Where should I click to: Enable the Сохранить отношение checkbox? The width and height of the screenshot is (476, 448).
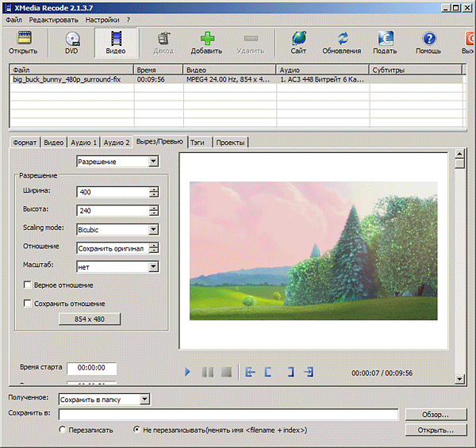coord(27,303)
